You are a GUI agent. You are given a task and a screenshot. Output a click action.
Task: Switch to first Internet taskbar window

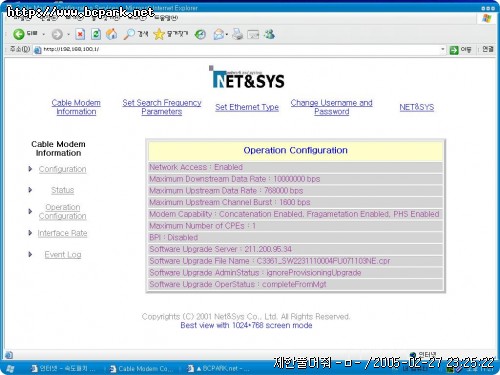pos(63,369)
